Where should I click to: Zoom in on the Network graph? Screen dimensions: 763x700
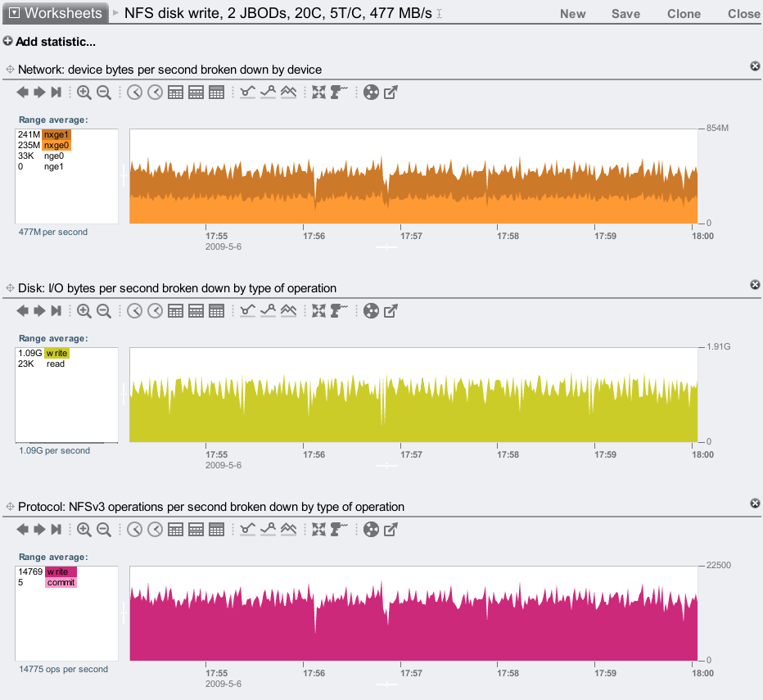[84, 93]
